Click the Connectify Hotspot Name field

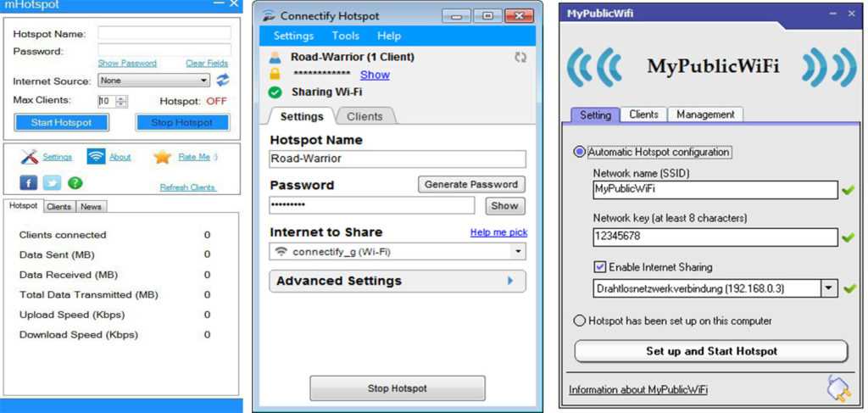pos(398,159)
